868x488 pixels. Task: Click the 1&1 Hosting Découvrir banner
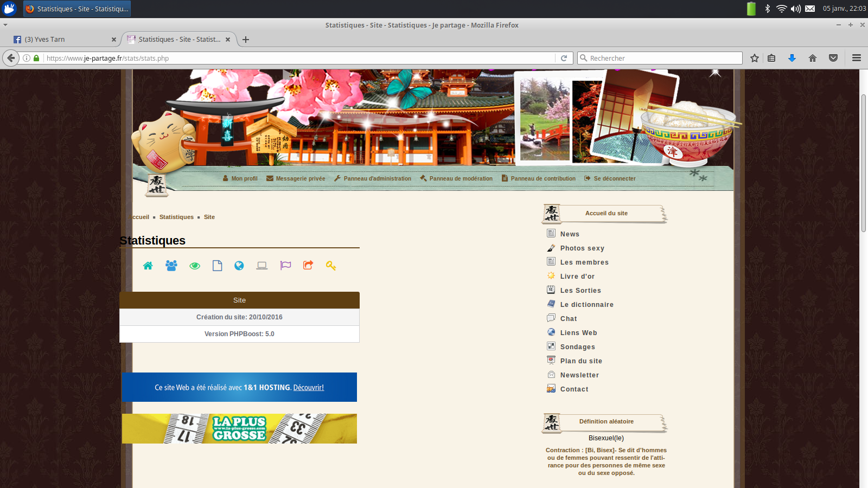pyautogui.click(x=239, y=387)
